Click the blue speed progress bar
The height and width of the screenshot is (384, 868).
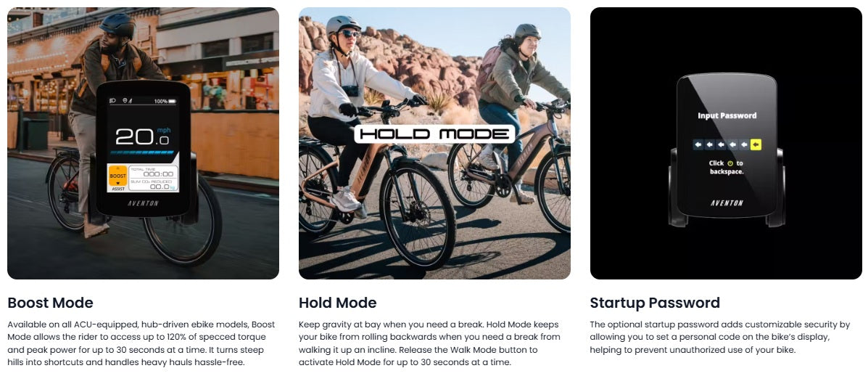143,152
